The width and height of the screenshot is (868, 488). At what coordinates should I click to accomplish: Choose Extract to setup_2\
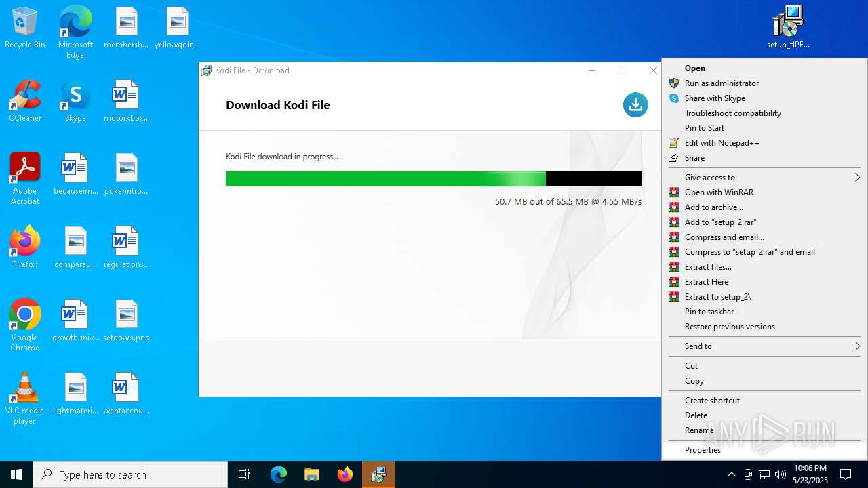(764, 297)
